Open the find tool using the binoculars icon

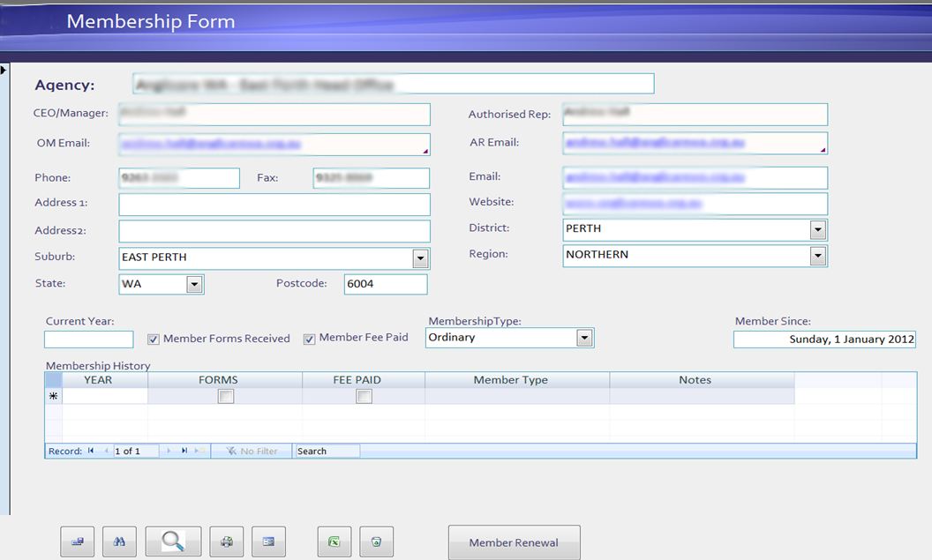119,541
